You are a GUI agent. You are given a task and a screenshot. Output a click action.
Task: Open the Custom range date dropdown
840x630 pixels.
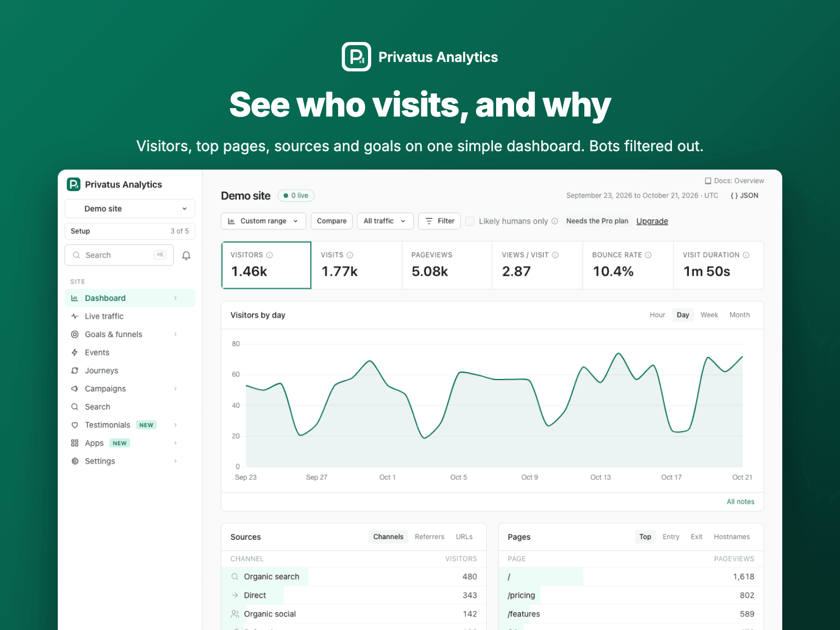pos(263,221)
